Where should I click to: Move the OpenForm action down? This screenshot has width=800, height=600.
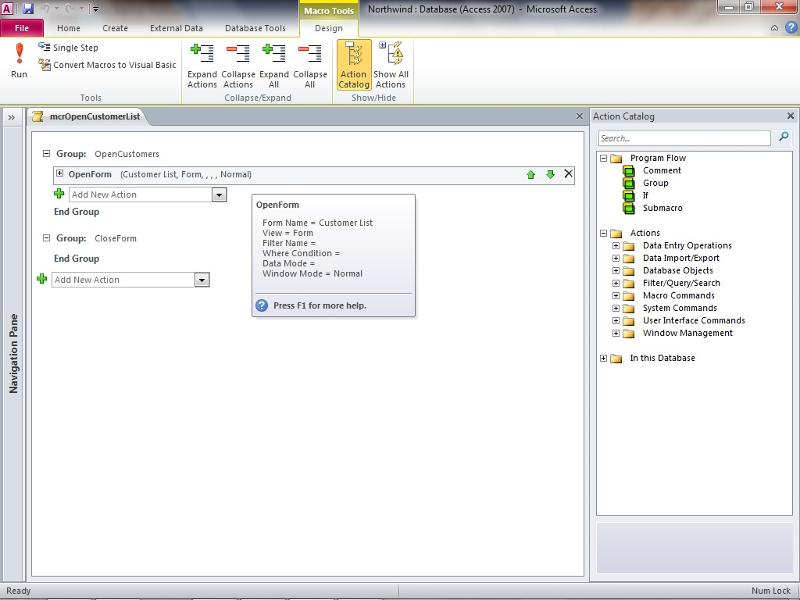coord(550,174)
